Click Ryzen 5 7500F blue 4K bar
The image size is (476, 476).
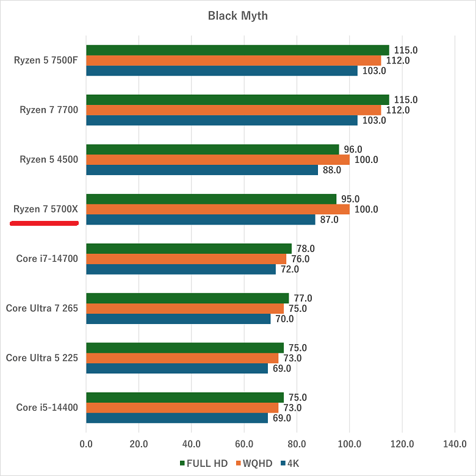222,71
